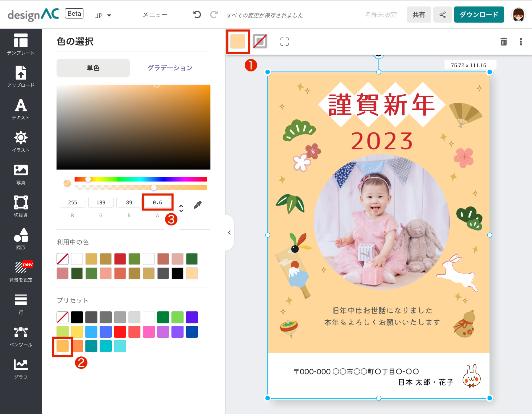The height and width of the screenshot is (414, 532).
Task: Open the three-dot options menu
Action: coord(520,42)
